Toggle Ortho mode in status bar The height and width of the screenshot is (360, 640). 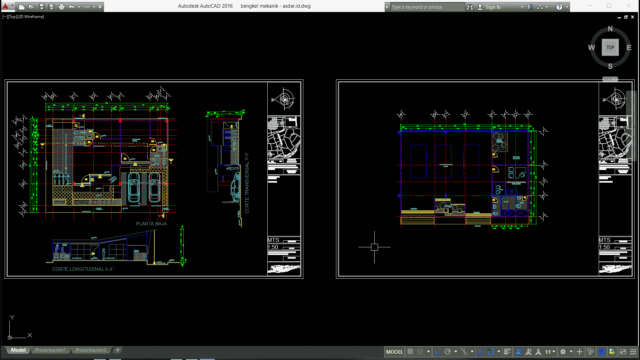[x=437, y=352]
